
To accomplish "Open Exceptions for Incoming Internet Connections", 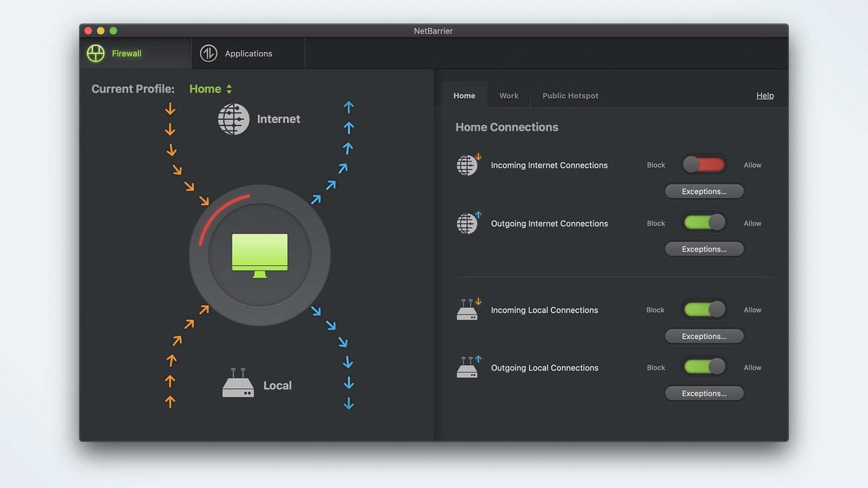I will pos(704,191).
